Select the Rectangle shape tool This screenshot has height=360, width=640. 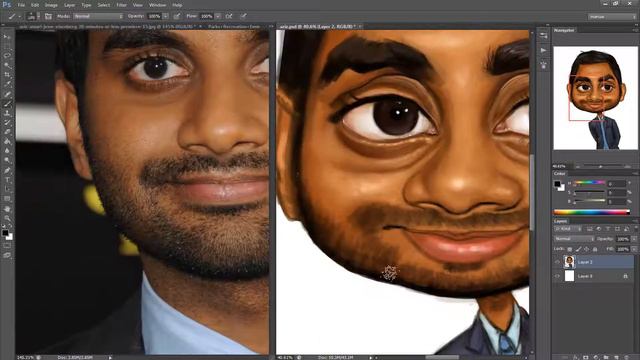click(x=7, y=199)
